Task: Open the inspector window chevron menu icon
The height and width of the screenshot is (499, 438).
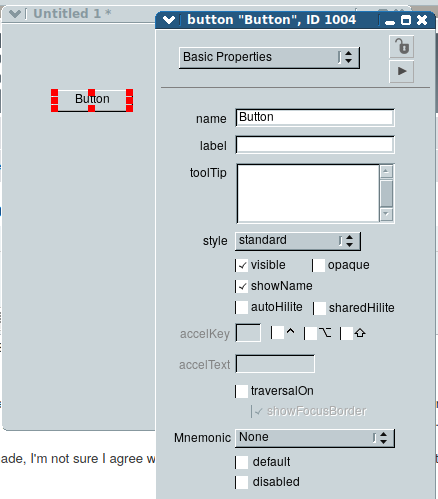Action: (169, 20)
